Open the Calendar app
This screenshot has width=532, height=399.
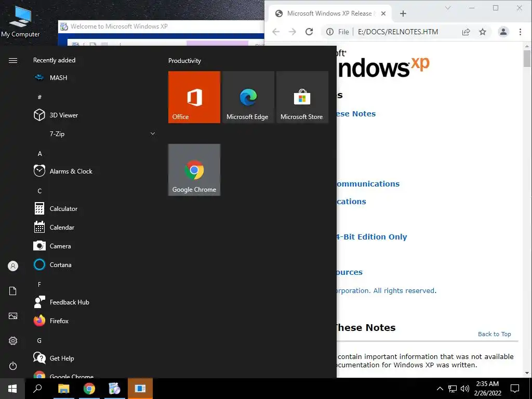point(95,228)
